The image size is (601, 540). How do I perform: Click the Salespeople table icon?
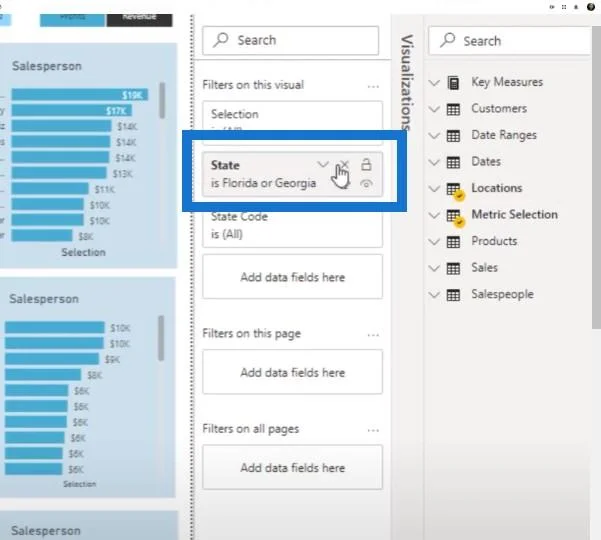(x=453, y=295)
